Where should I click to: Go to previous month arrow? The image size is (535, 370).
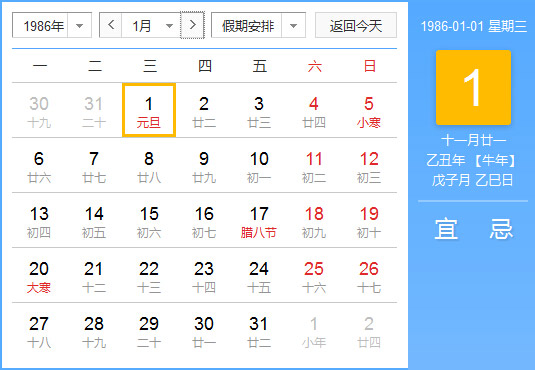(x=111, y=25)
